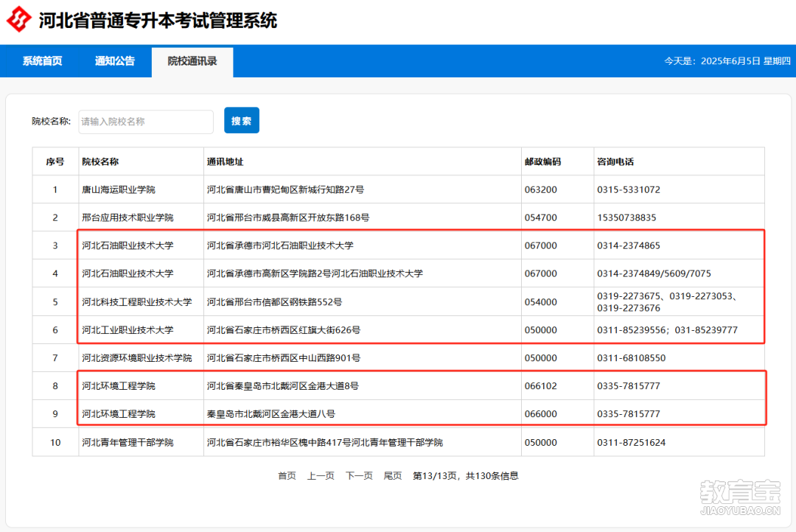Viewport: 796px width, 532px height.
Task: Click the date text 2025年6月5日 星期四
Action: click(x=746, y=61)
